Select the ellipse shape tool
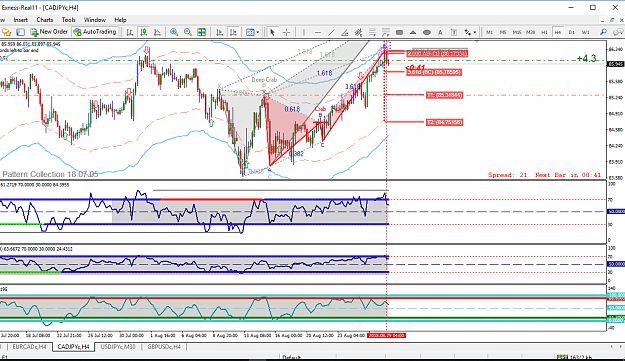 426,32
